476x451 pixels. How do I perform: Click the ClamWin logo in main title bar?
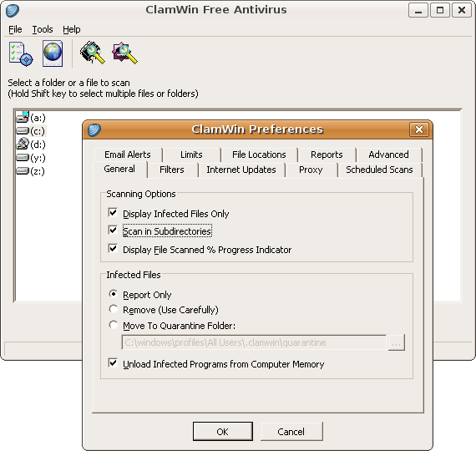(x=13, y=10)
